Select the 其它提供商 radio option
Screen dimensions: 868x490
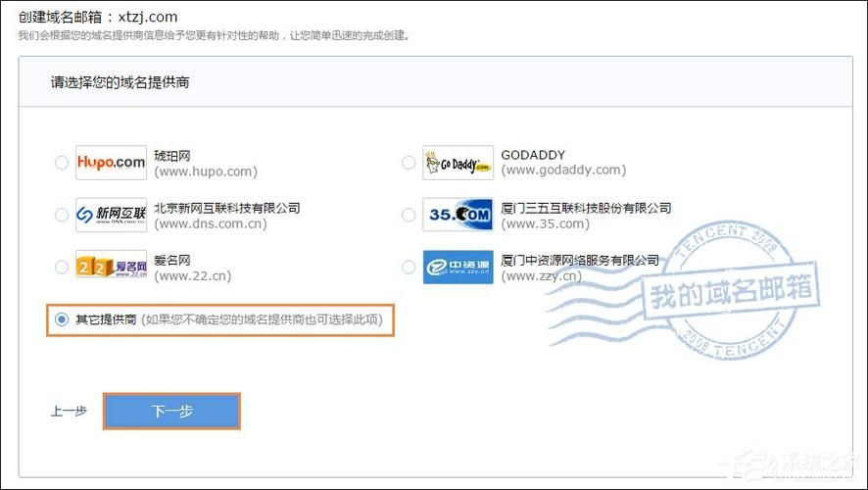tap(62, 319)
